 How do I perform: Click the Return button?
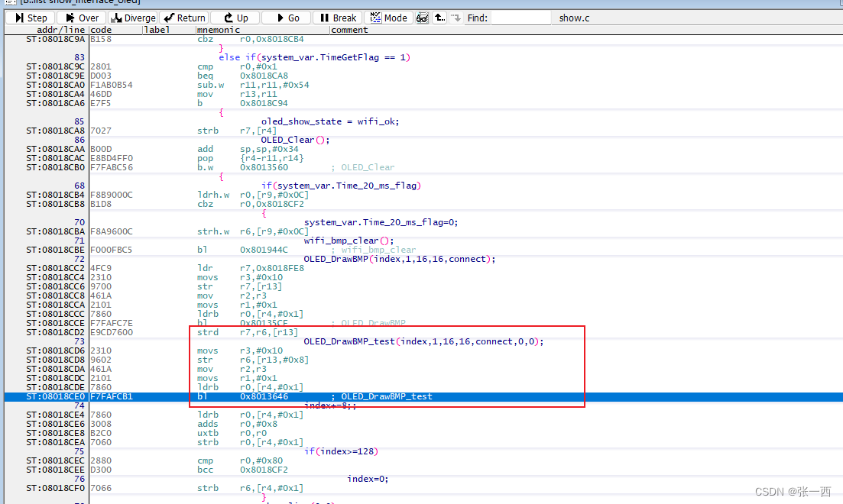[x=184, y=18]
